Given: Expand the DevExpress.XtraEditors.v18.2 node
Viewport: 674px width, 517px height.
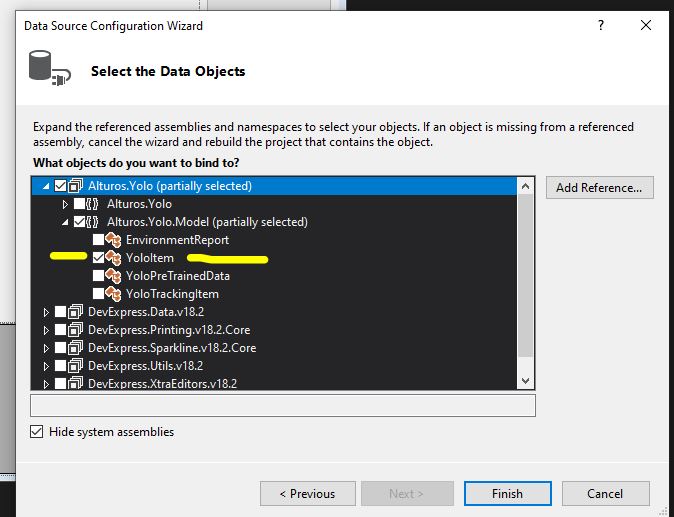Looking at the screenshot, I should (46, 384).
